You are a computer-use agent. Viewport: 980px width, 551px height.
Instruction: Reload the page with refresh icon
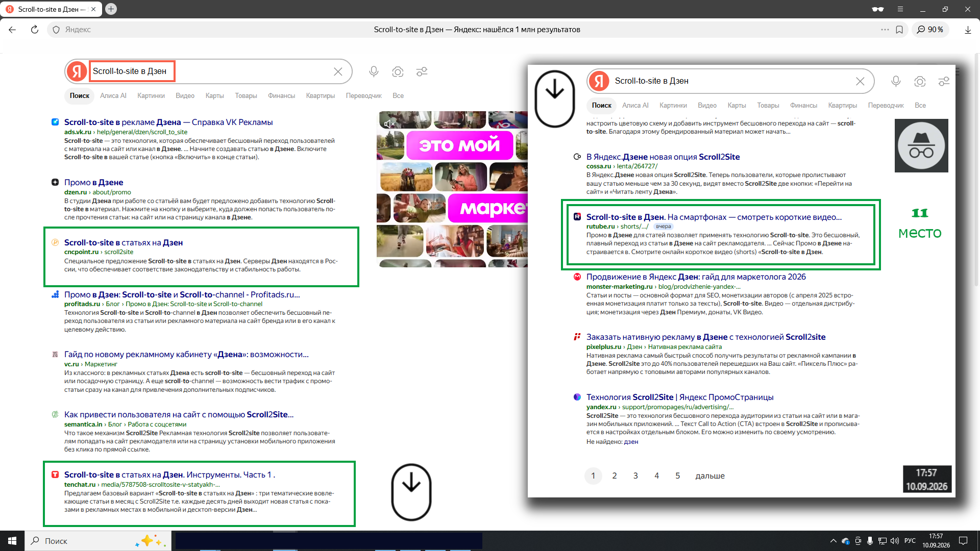tap(35, 30)
